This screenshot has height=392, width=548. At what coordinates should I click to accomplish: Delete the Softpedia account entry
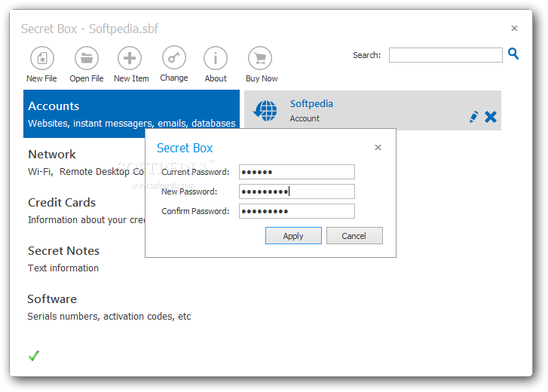coord(491,117)
